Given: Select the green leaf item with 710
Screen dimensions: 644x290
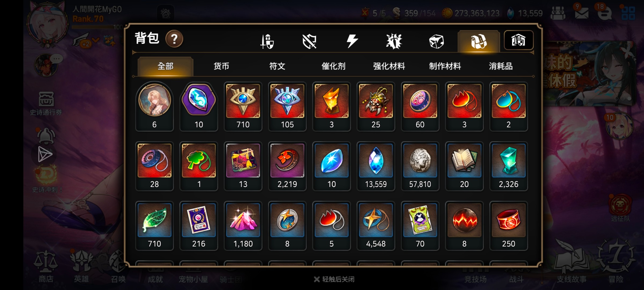Looking at the screenshot, I should tap(155, 226).
